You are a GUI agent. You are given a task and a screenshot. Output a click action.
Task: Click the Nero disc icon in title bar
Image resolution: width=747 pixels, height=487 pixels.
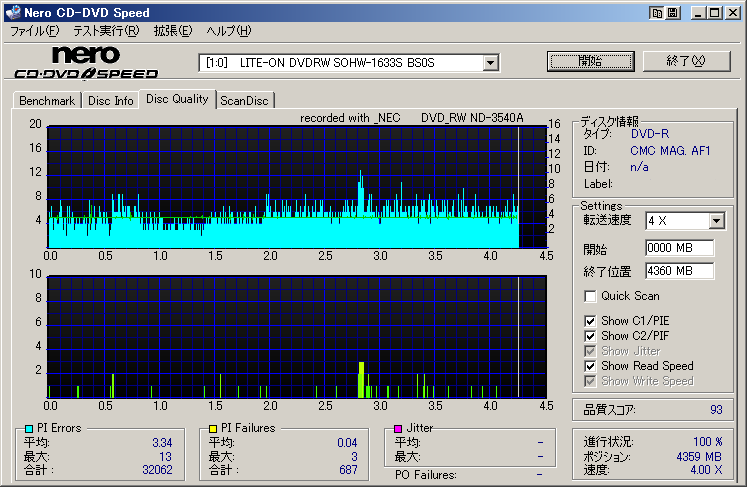(12, 12)
